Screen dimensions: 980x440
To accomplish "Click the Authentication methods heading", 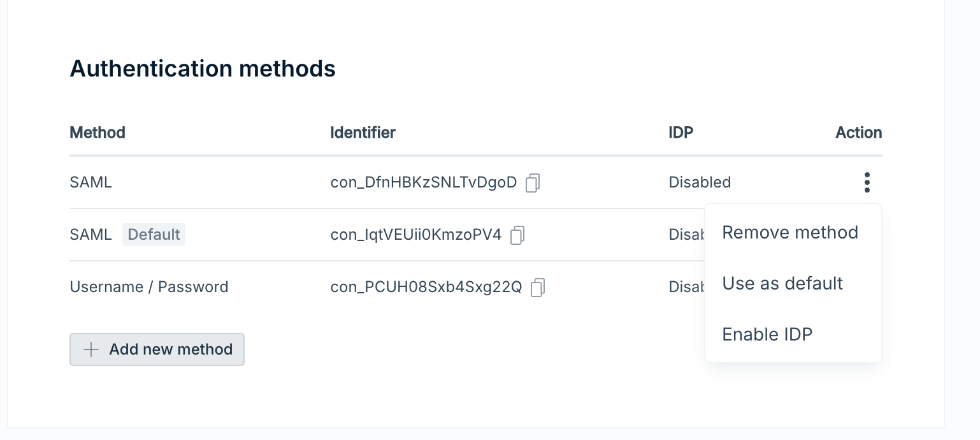I will point(203,68).
